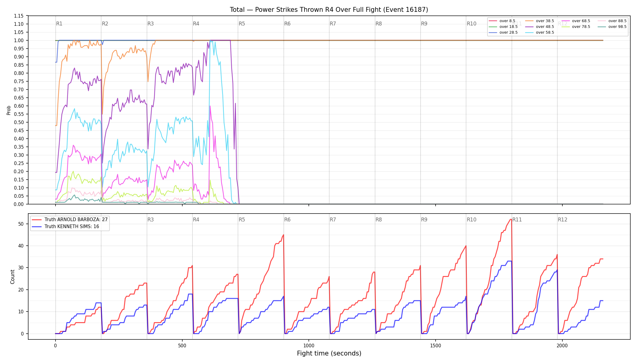This screenshot has width=637, height=364.
Task: Click the chart title mentioning Event 16187
Action: click(x=329, y=10)
